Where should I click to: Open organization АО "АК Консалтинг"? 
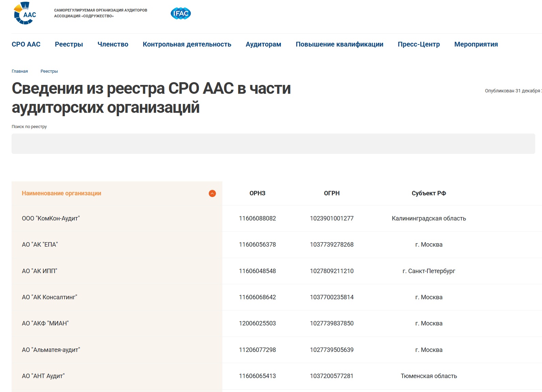[x=49, y=297]
